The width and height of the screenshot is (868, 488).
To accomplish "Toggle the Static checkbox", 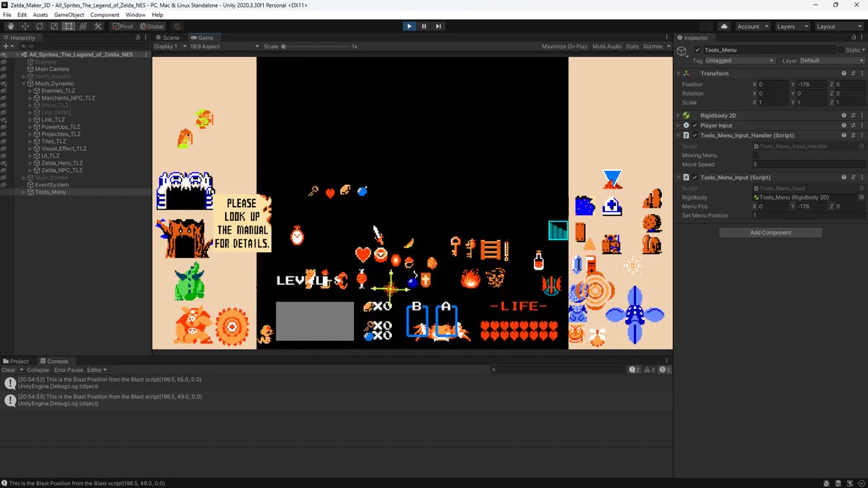I will [840, 49].
